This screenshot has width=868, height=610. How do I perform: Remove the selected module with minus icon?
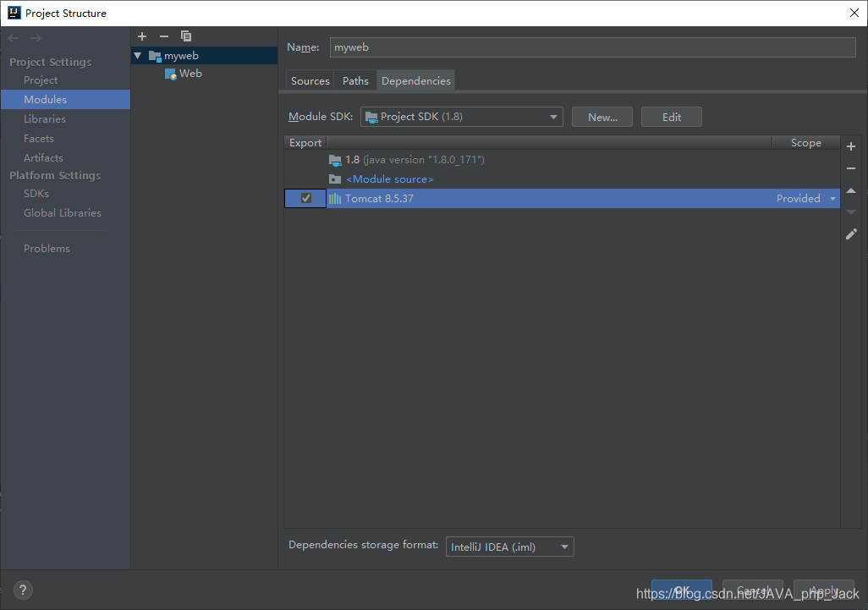(x=164, y=36)
